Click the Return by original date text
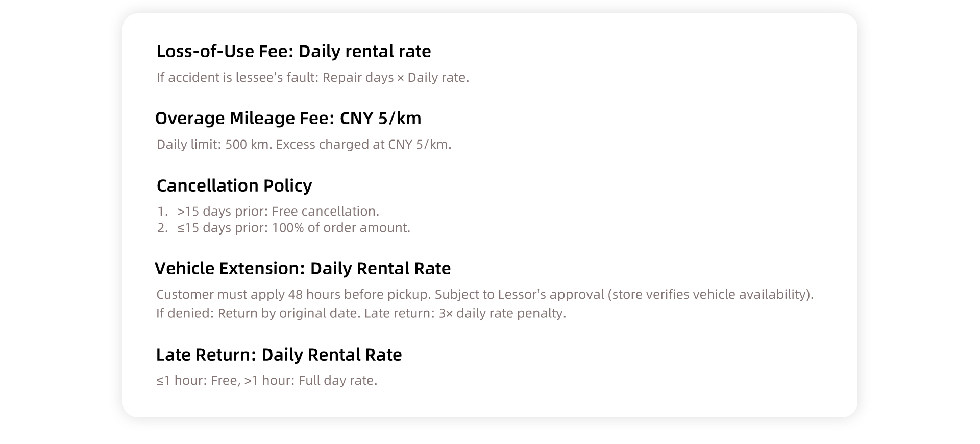 289,313
